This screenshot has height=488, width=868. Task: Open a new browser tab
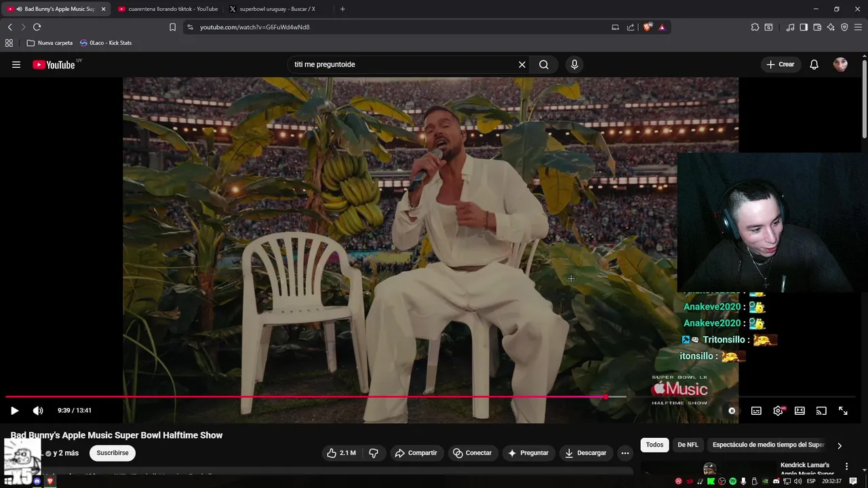(342, 9)
